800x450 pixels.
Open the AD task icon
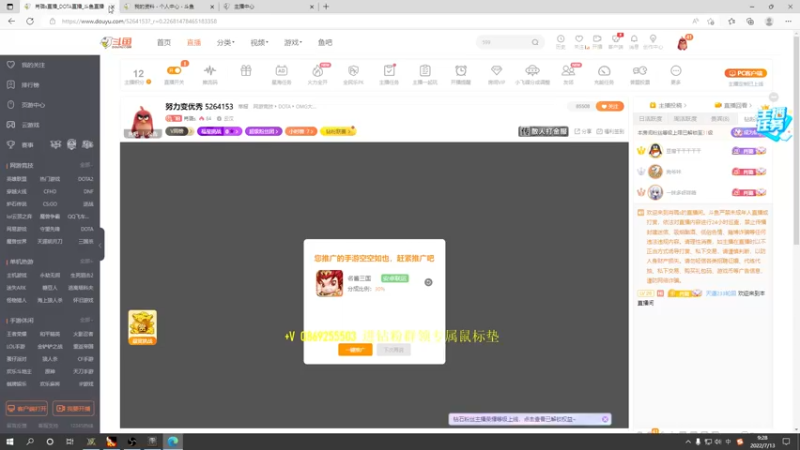pos(281,70)
